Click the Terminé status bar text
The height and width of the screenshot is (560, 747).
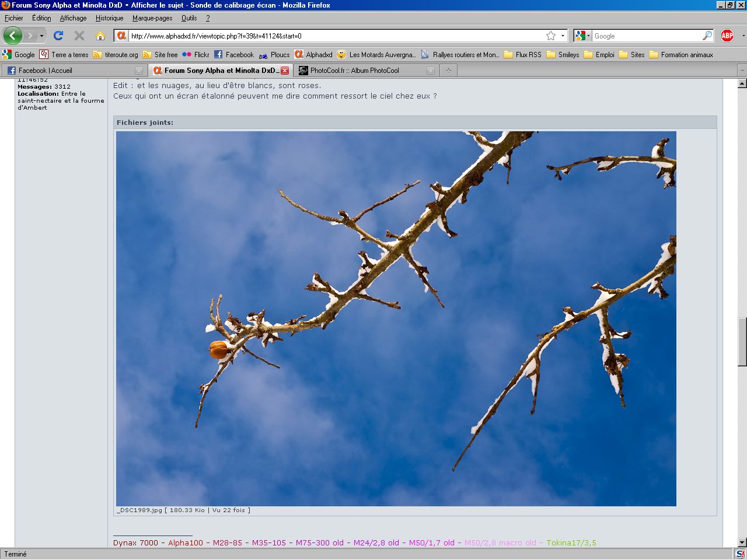click(16, 554)
